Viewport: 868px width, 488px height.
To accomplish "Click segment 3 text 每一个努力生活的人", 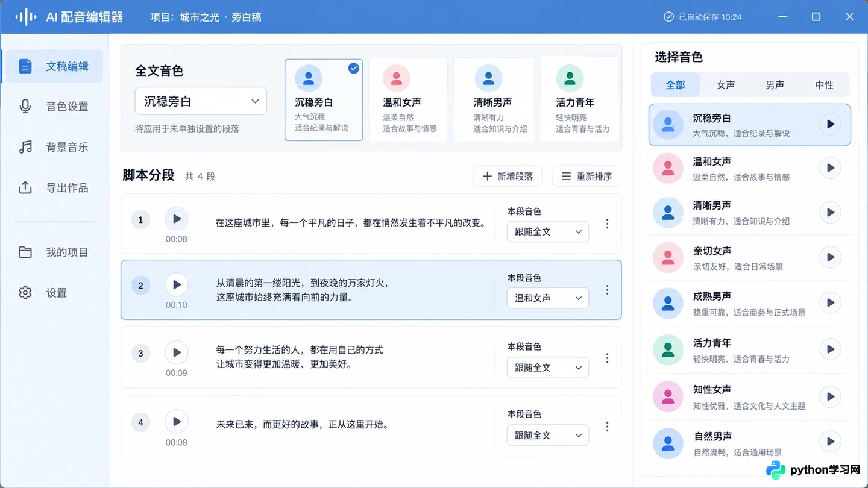I will point(300,357).
